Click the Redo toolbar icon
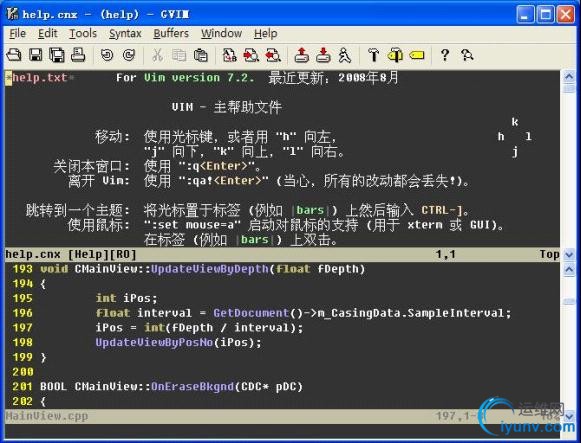 [129, 55]
